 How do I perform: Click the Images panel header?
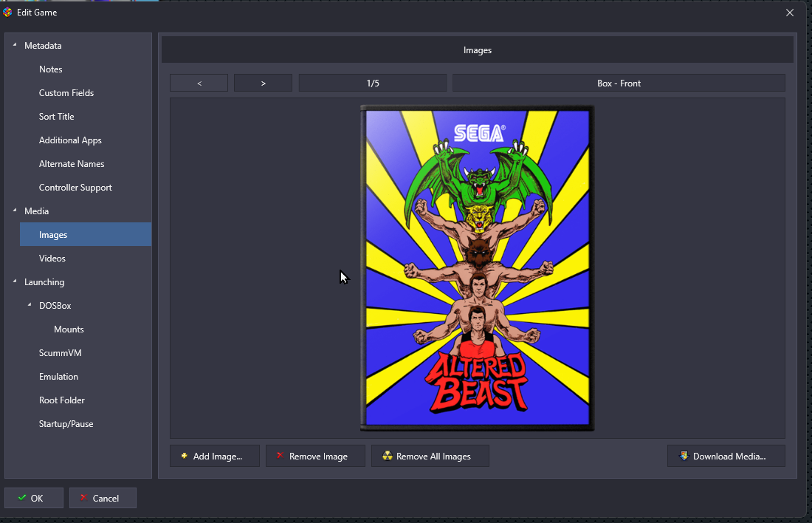click(478, 49)
